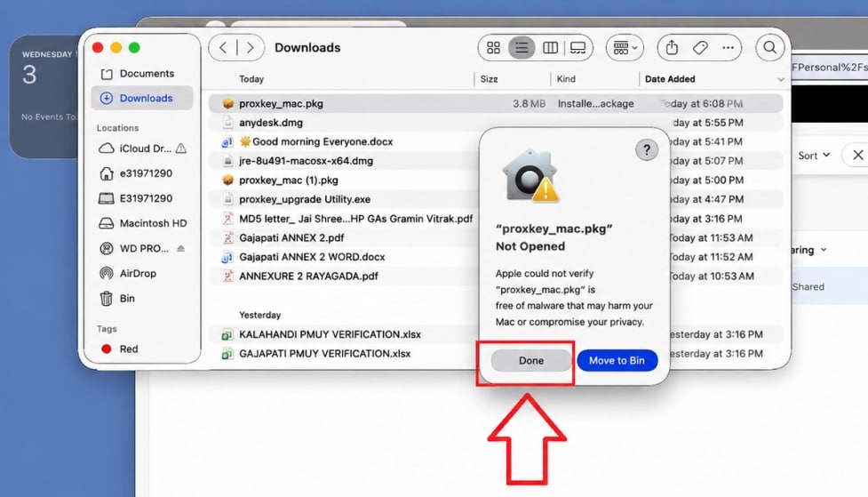Sort by the Date Added column header
The height and width of the screenshot is (497, 868).
click(670, 78)
